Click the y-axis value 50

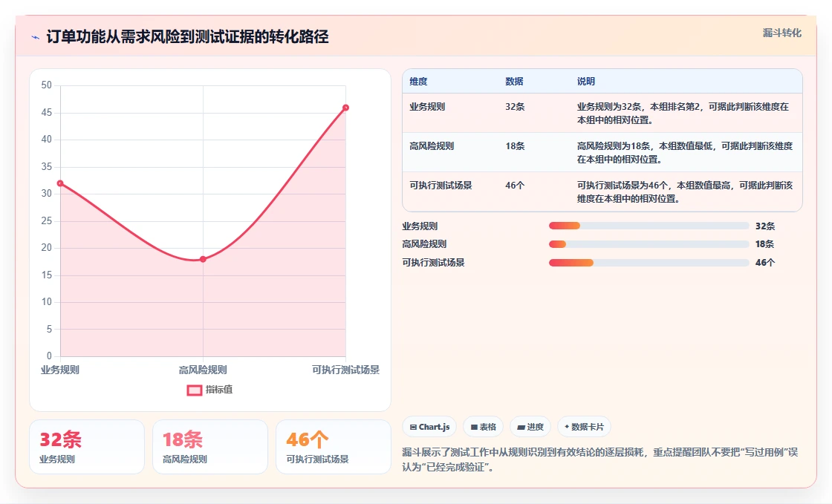pos(47,85)
